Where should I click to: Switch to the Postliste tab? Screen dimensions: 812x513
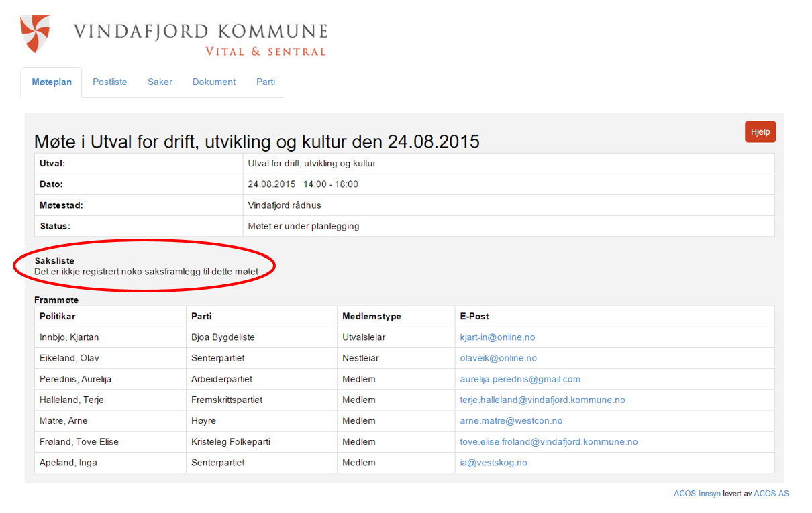pos(109,82)
